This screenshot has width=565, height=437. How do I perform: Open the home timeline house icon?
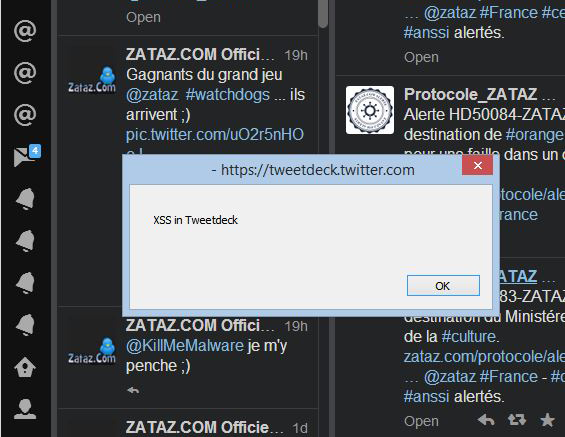[x=25, y=367]
